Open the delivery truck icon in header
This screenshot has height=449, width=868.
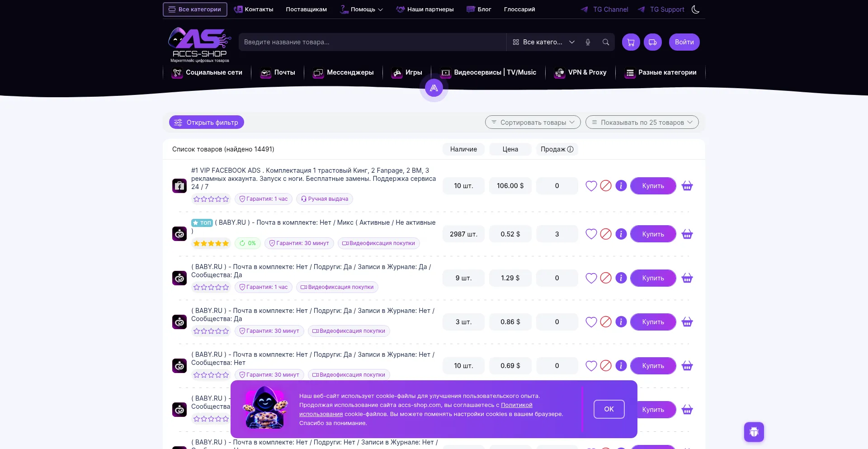[653, 42]
